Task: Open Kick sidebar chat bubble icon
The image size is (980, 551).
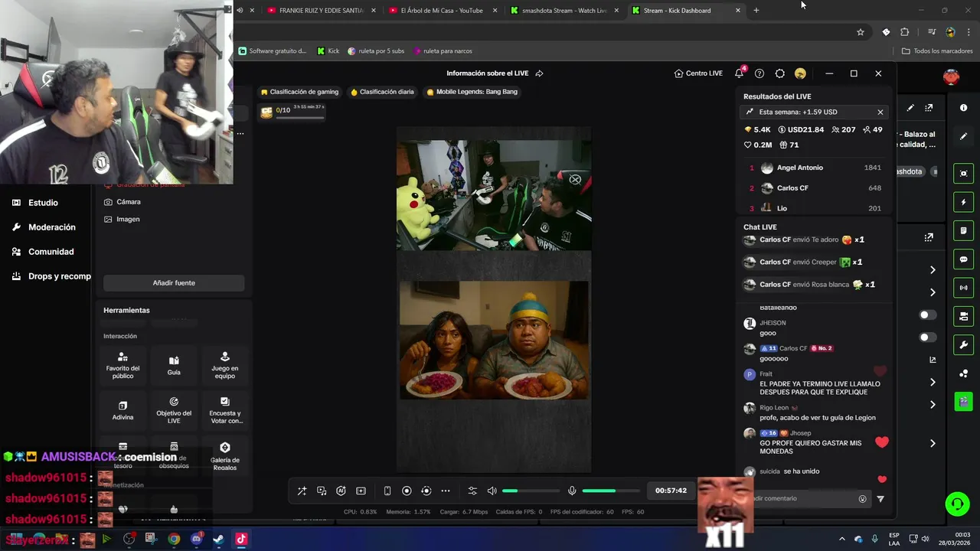Action: tap(964, 259)
